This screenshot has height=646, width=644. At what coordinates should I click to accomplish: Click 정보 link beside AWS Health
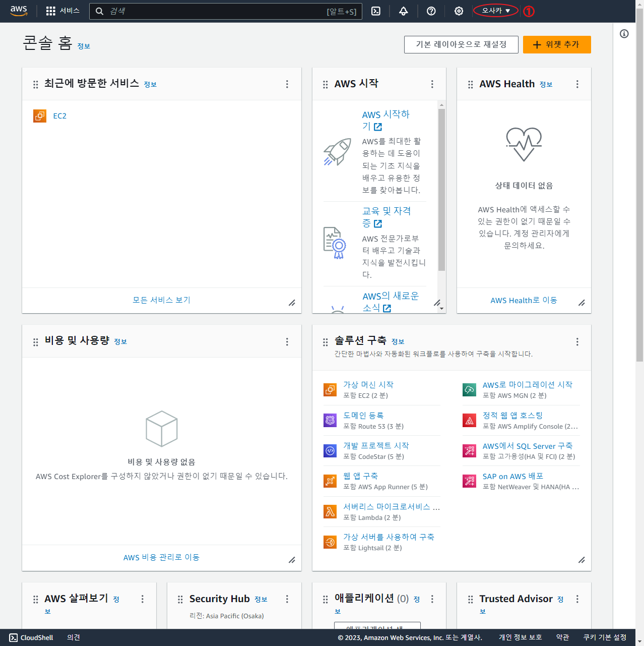click(x=546, y=85)
